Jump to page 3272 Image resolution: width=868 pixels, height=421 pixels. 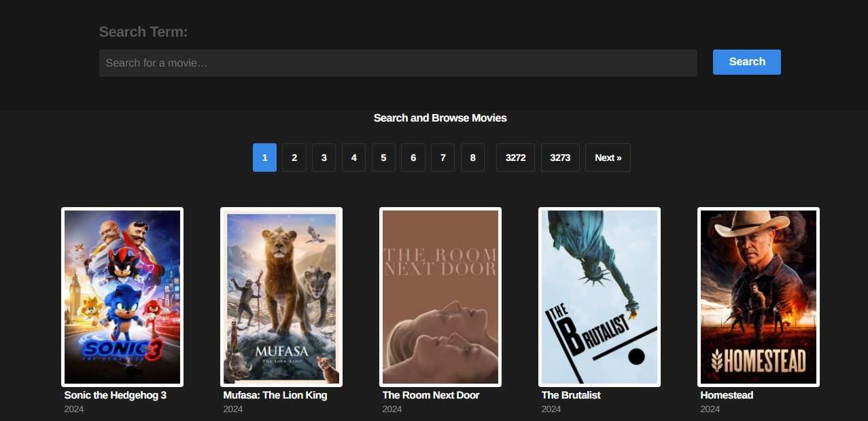(515, 158)
